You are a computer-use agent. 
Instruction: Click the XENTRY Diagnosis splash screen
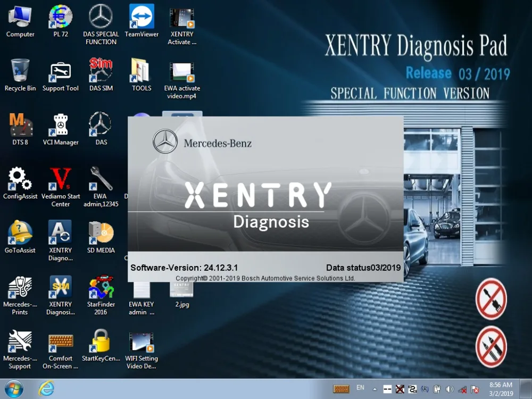click(x=265, y=199)
